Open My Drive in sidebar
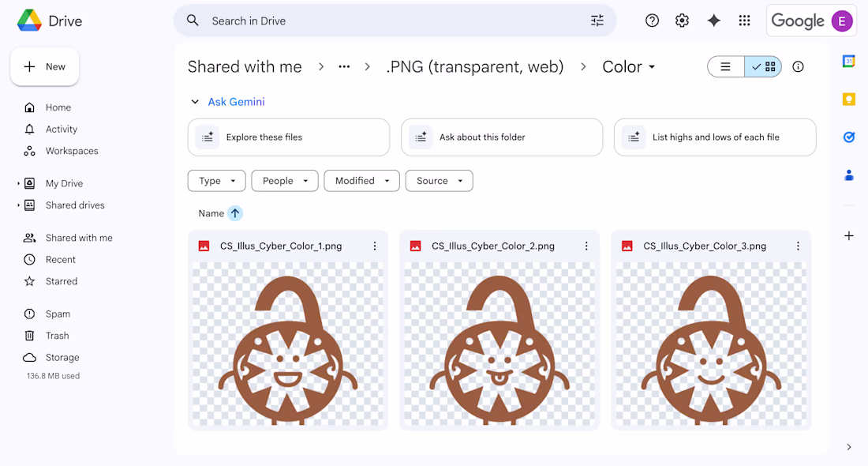Image resolution: width=868 pixels, height=466 pixels. pos(64,183)
